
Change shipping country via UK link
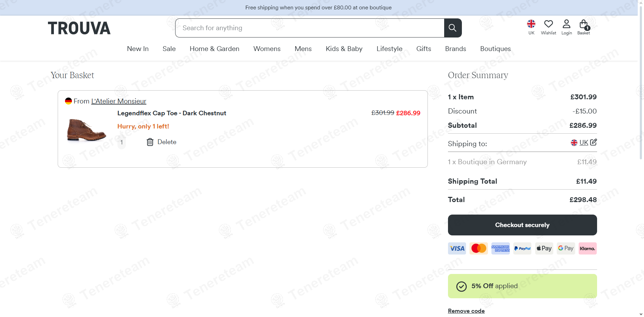[x=584, y=142]
